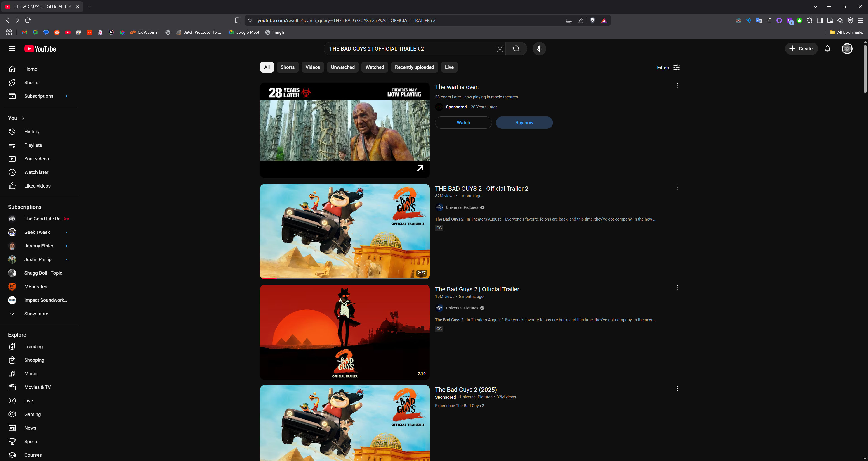Open Music in Explore
868x461 pixels.
(39, 374)
